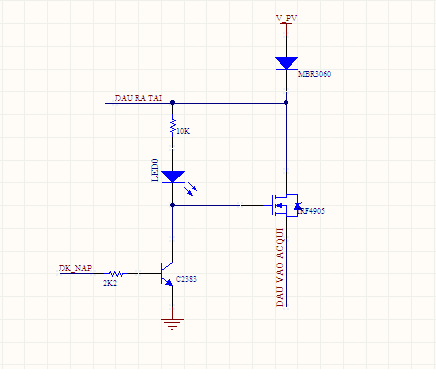Select the C2383 text label

pyautogui.click(x=186, y=279)
